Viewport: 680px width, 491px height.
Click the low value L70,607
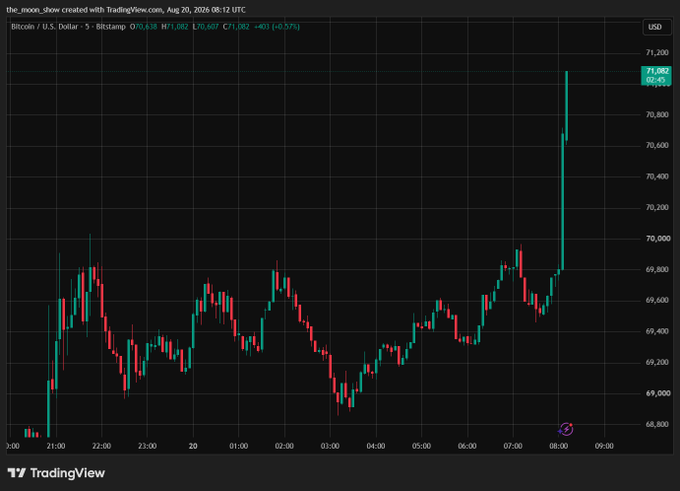tap(206, 27)
